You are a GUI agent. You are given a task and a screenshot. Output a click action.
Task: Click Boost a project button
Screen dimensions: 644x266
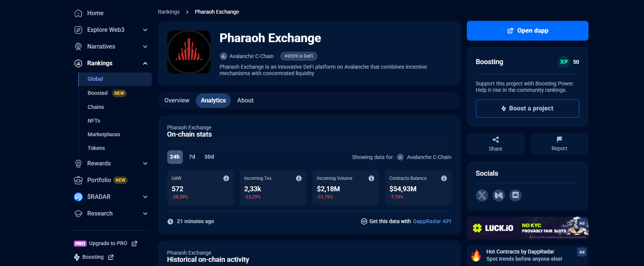tap(528, 109)
